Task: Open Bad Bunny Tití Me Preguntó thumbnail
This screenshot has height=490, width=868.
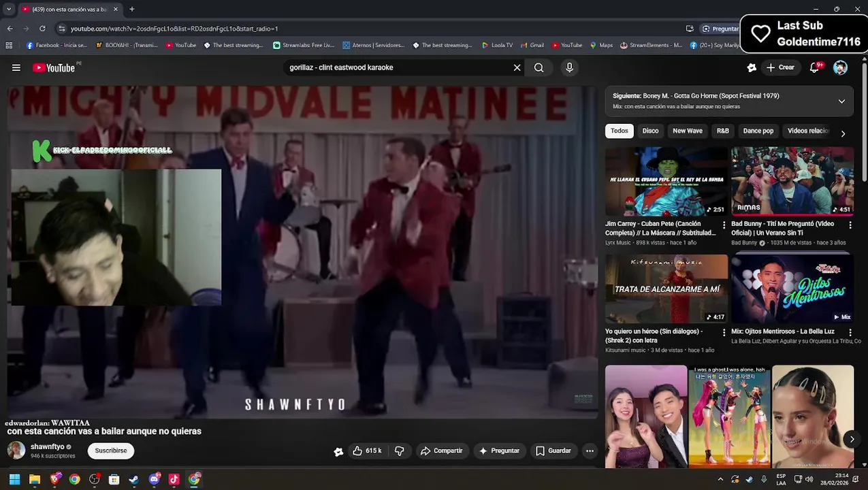Action: (792, 181)
